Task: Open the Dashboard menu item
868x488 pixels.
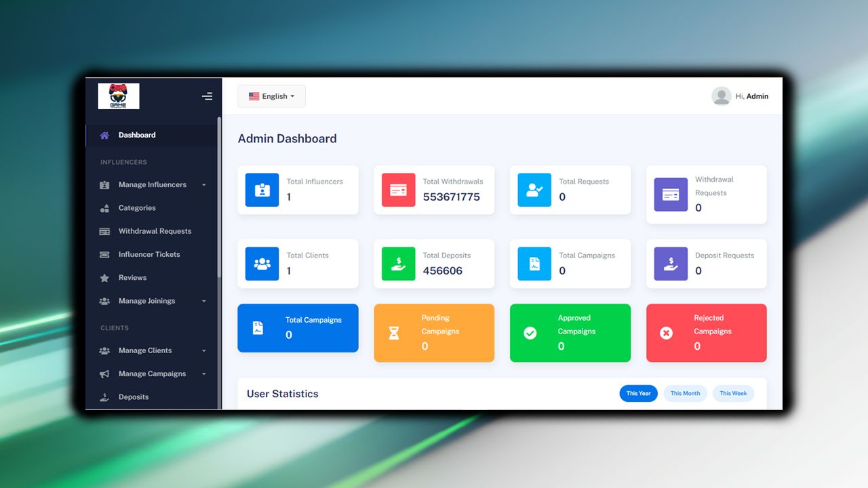Action: (x=151, y=136)
